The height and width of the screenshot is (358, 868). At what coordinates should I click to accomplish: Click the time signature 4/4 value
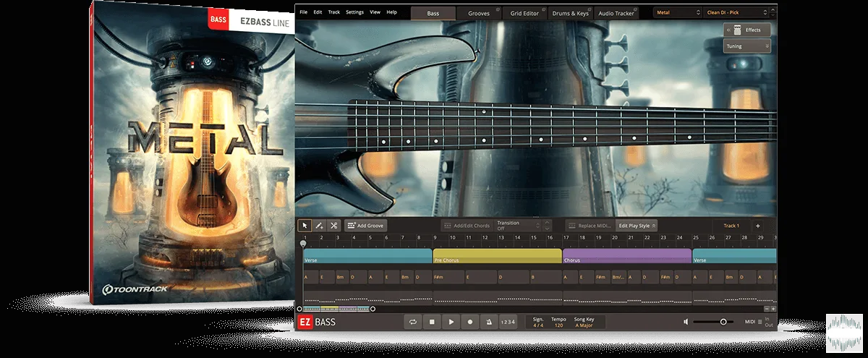pyautogui.click(x=537, y=325)
